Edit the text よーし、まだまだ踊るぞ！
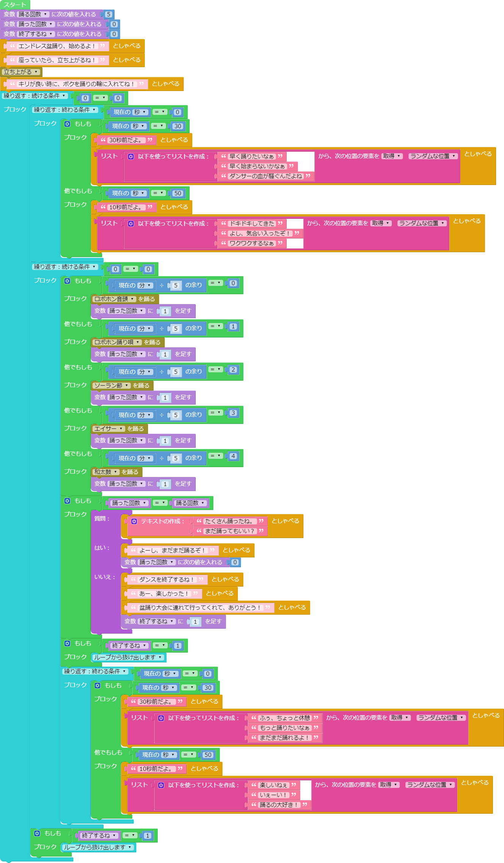The image size is (504, 863). click(172, 551)
